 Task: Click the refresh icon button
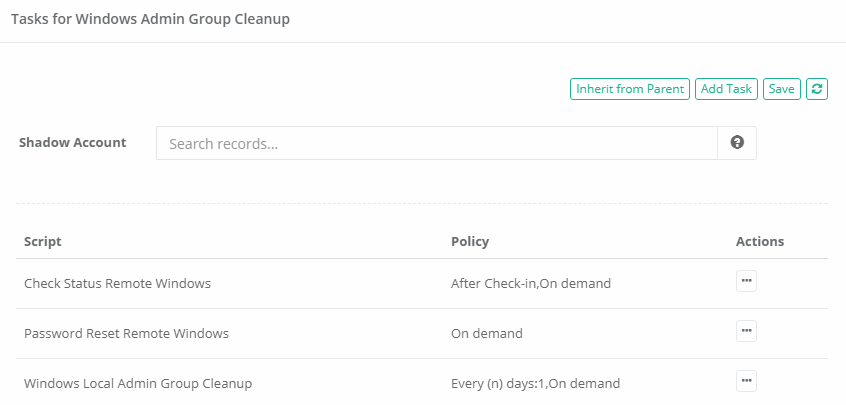pos(817,89)
